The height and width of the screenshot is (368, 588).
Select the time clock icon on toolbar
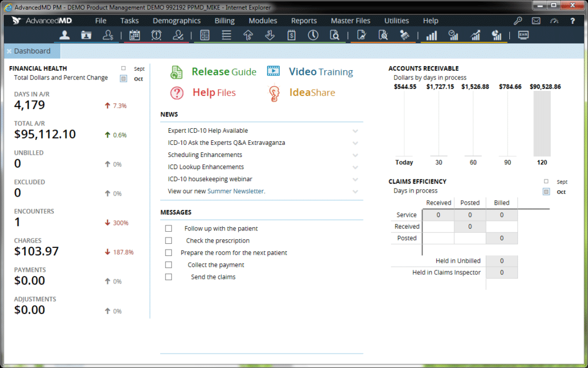tap(313, 35)
